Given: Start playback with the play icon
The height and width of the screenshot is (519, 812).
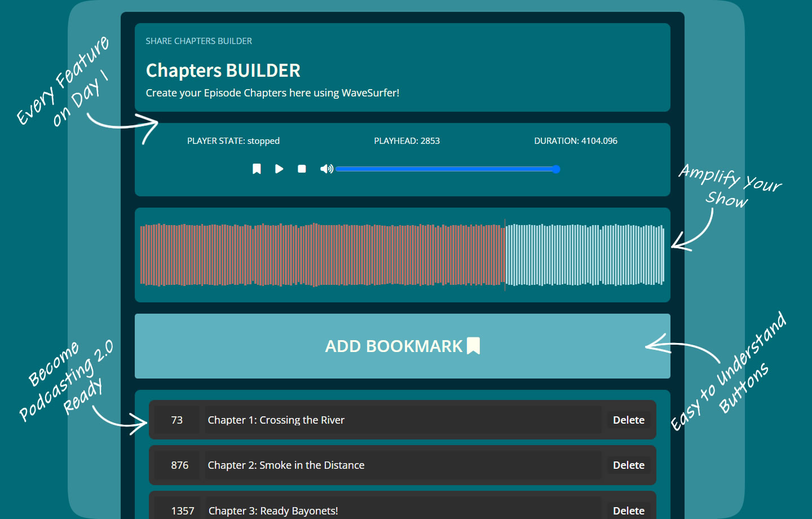Looking at the screenshot, I should click(279, 169).
